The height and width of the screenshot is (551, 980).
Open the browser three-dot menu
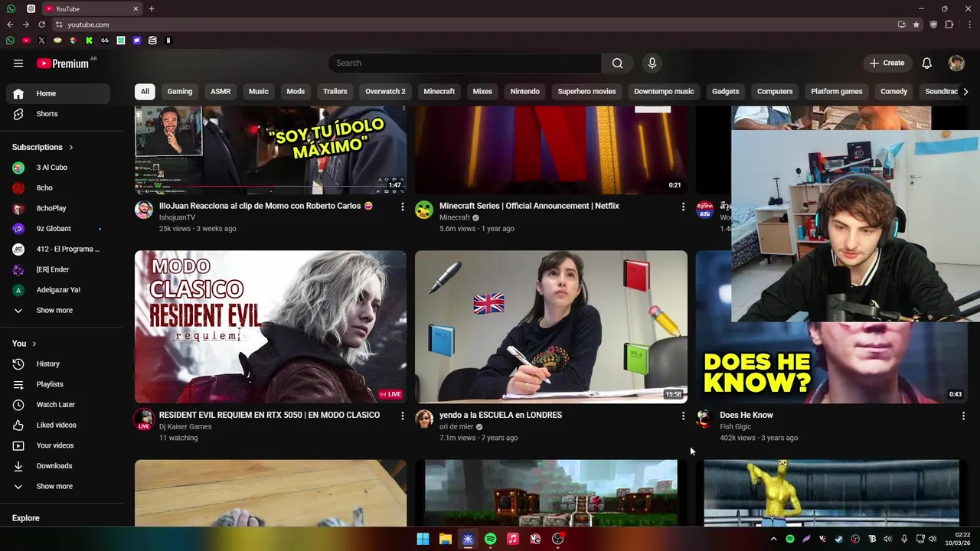point(969,24)
